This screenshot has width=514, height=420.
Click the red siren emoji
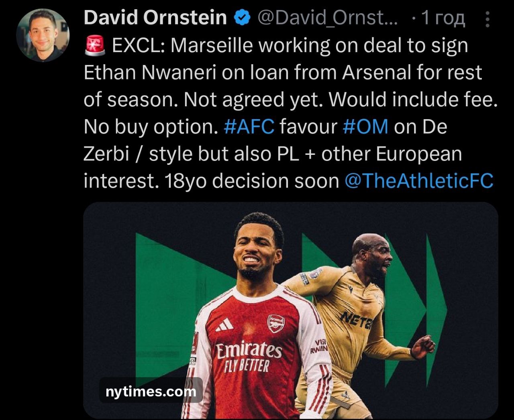click(x=95, y=46)
